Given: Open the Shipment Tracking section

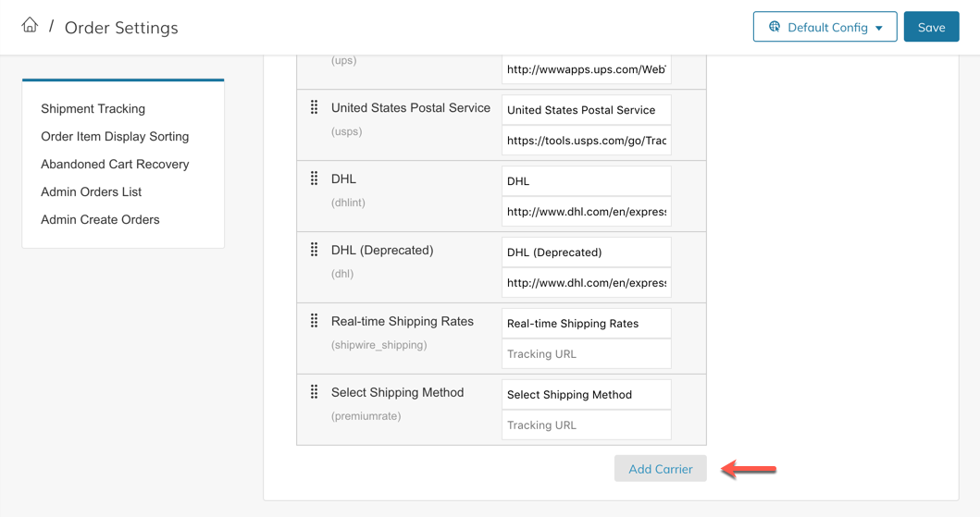Looking at the screenshot, I should tap(93, 109).
